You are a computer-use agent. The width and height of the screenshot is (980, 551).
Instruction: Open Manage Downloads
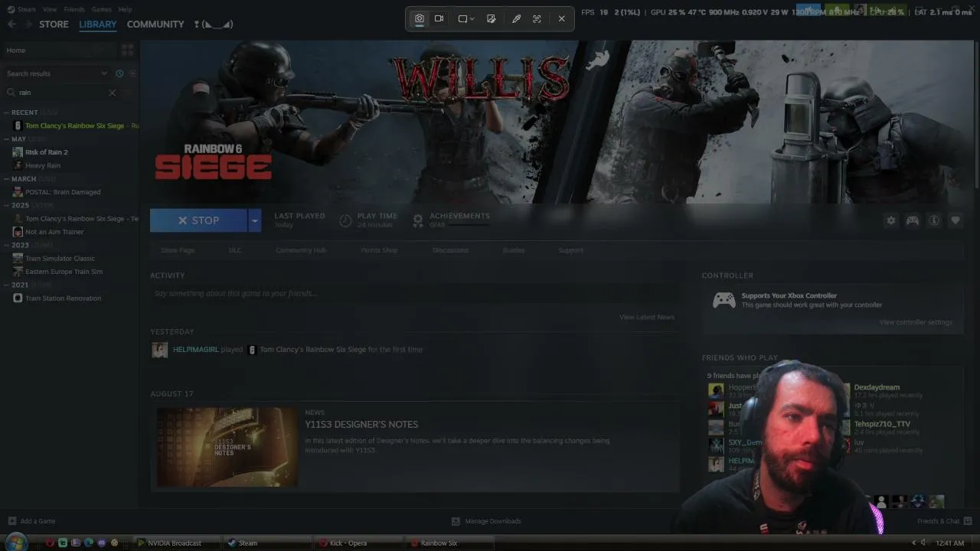[x=486, y=521]
